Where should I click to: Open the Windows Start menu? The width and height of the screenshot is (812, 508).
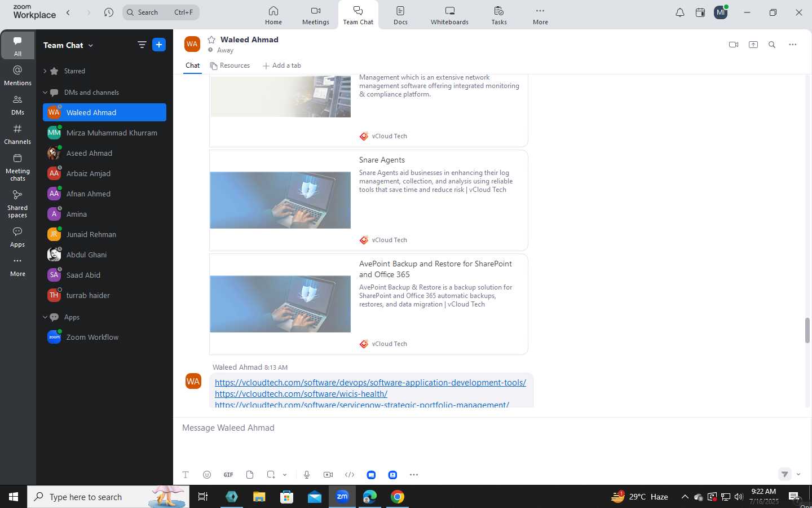[x=14, y=497]
